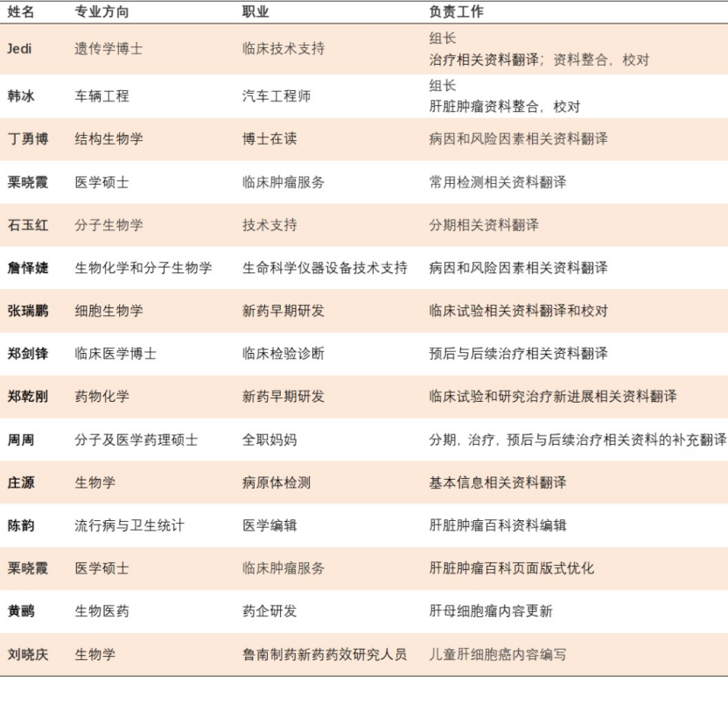The width and height of the screenshot is (728, 704).
Task: Select the name 黄鹂
Action: 21,611
